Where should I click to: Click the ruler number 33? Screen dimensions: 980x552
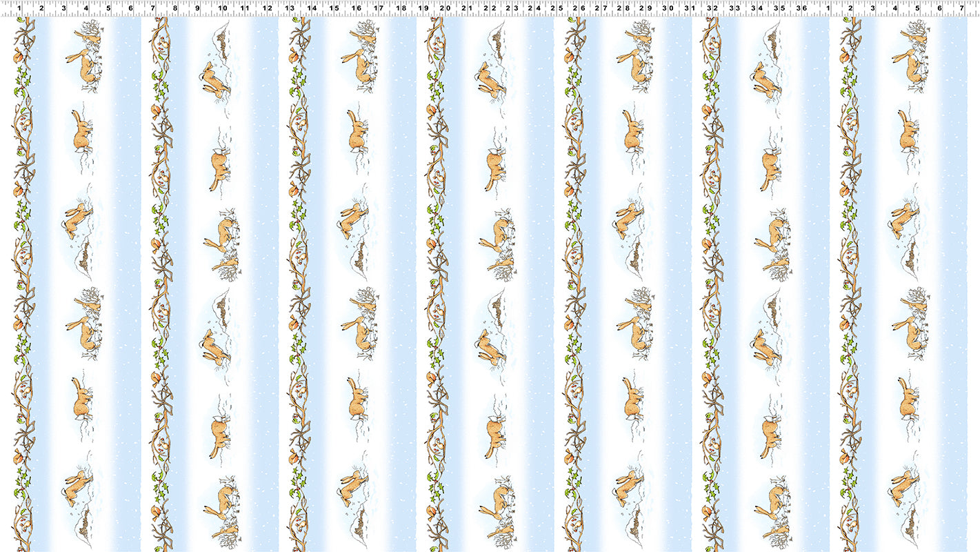click(x=734, y=8)
